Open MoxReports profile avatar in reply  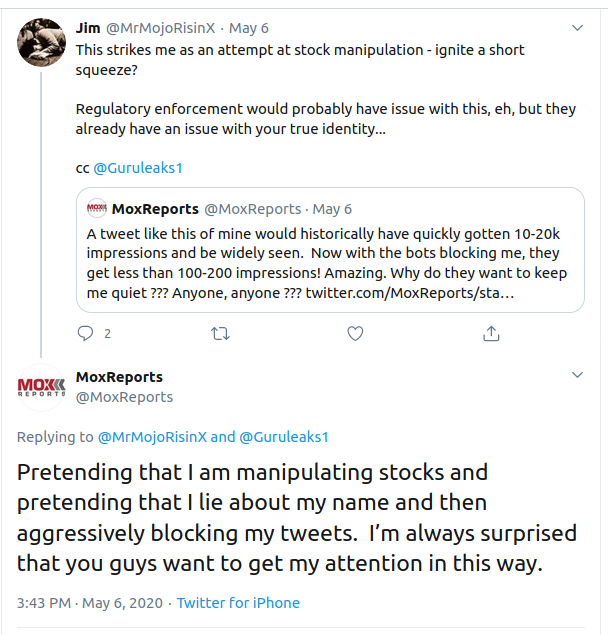(40, 387)
